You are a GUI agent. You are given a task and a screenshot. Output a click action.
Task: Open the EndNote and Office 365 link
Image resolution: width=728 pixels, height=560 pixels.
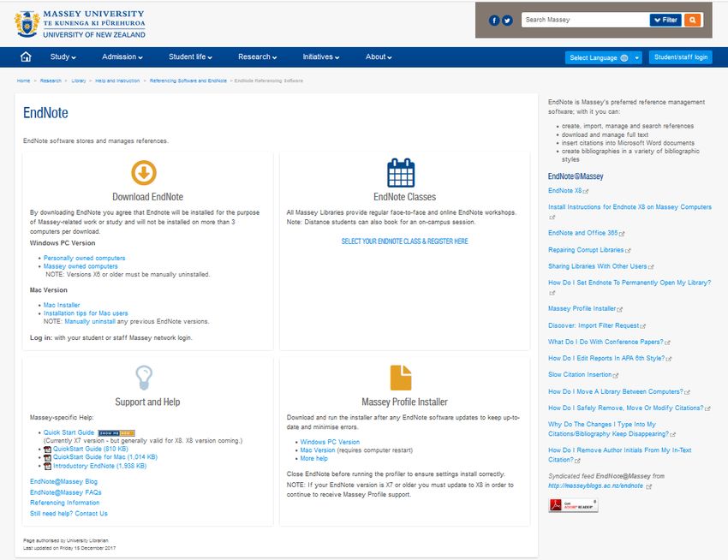(582, 233)
